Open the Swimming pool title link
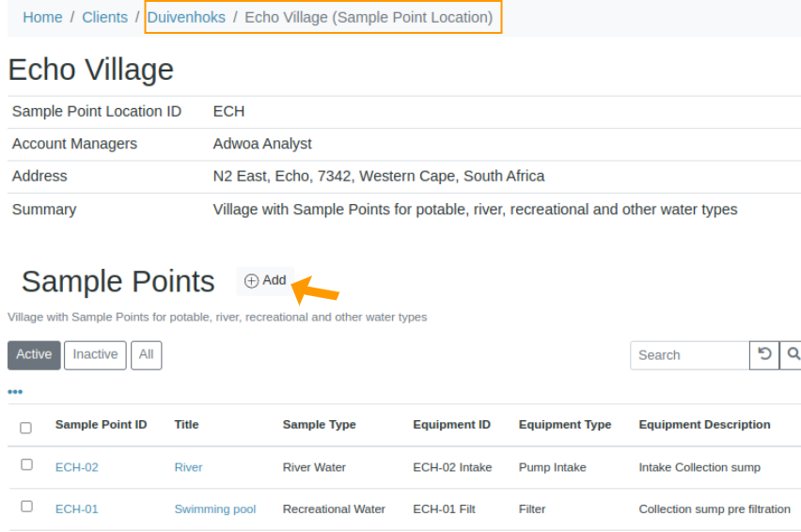The height and width of the screenshot is (532, 801). (x=214, y=509)
